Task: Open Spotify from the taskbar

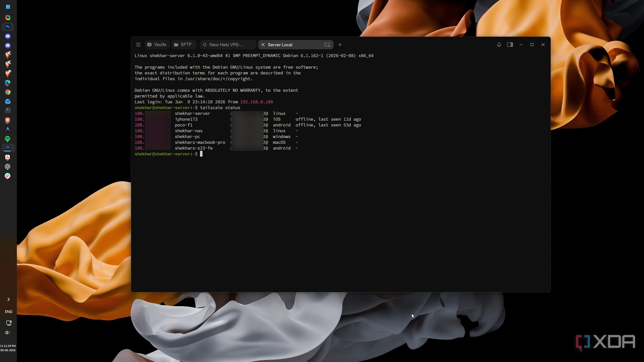Action: (8, 139)
